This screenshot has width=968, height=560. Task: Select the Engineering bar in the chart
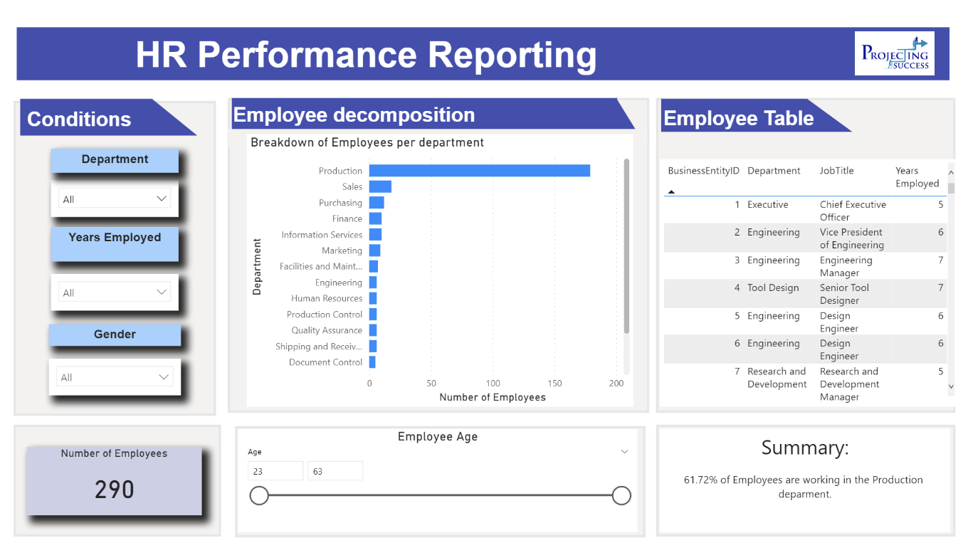tap(373, 282)
